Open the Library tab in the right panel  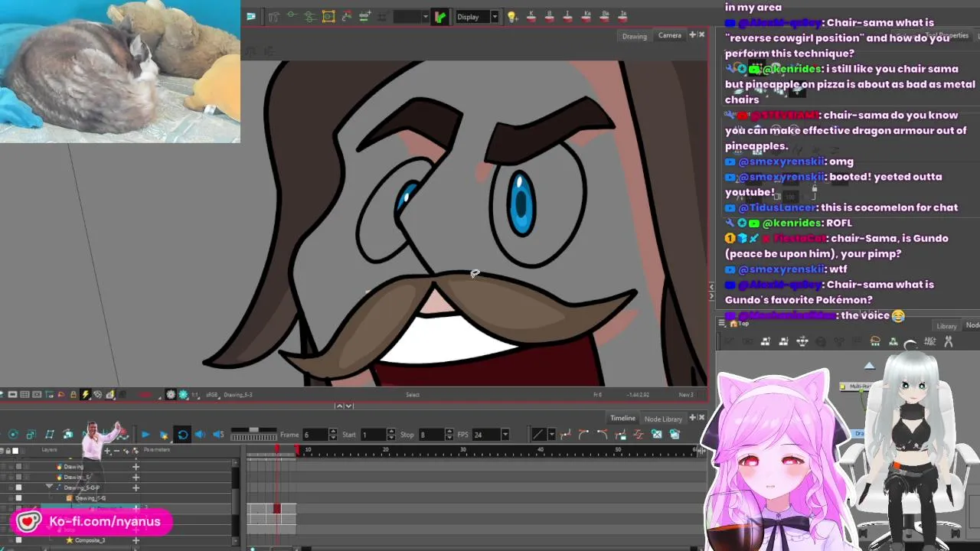(x=946, y=326)
